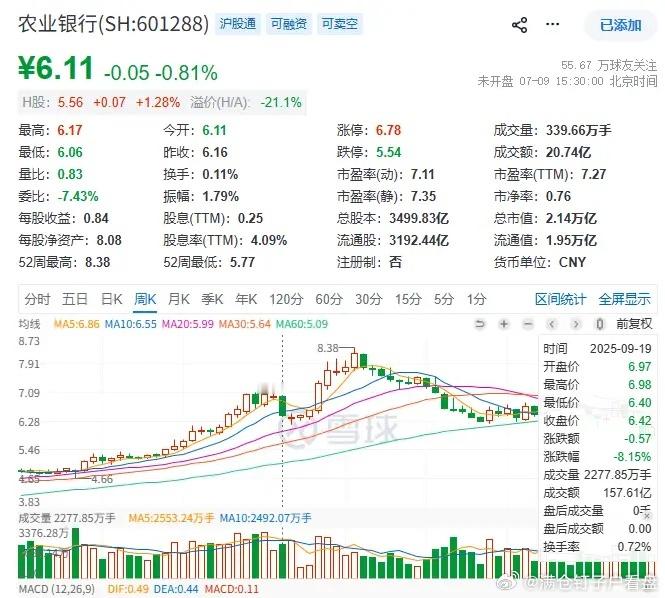Click the MA30:5.64 moving average label
Screen dimensions: 665x598
pos(245,324)
